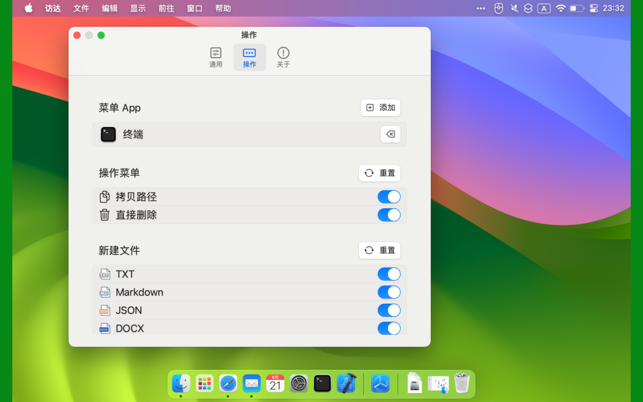
Task: Turn off the DOCX new-file switch
Action: pyautogui.click(x=389, y=328)
